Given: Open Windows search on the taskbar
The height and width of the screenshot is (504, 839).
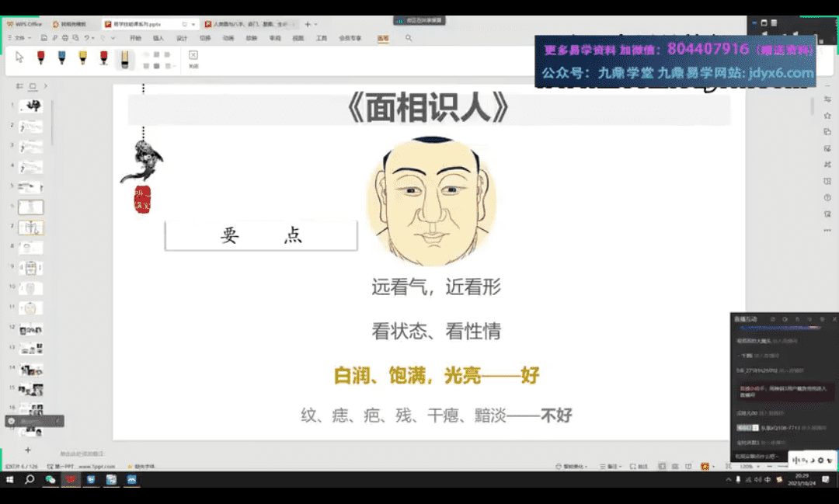Looking at the screenshot, I should point(30,480).
